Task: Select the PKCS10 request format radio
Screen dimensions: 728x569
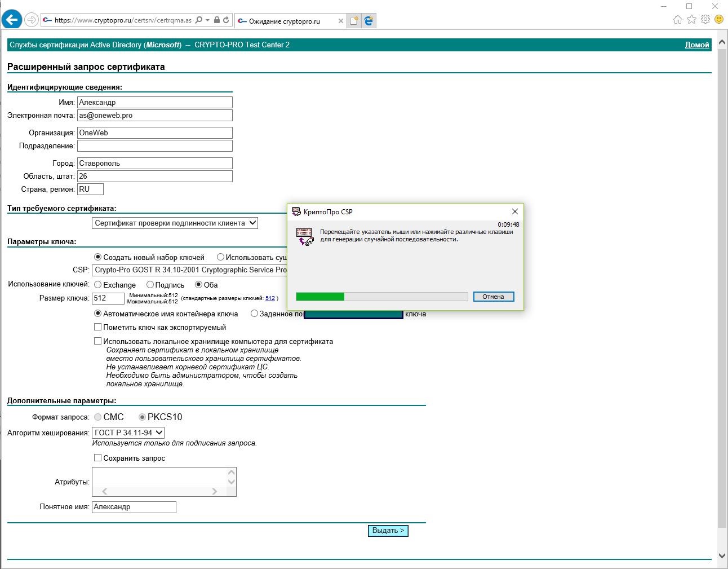Action: tap(142, 417)
